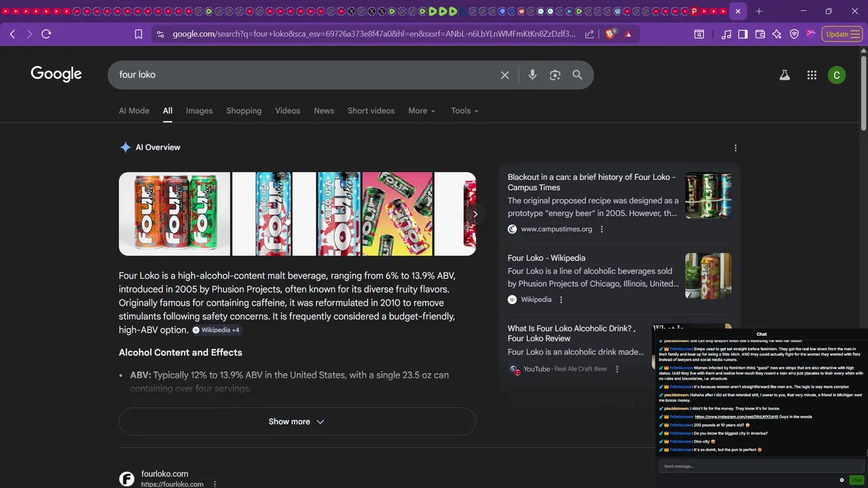Expand the More search filters dropdown
The image size is (868, 488).
(422, 110)
